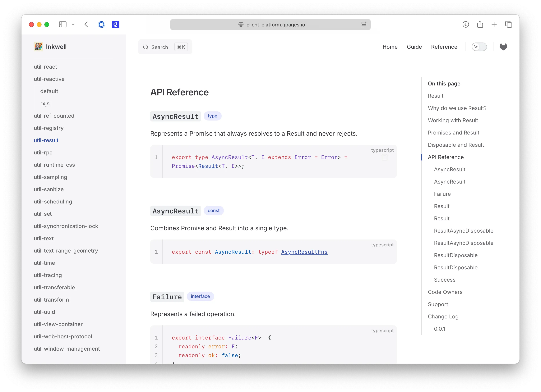Click the reader view icon in address bar

pos(363,25)
